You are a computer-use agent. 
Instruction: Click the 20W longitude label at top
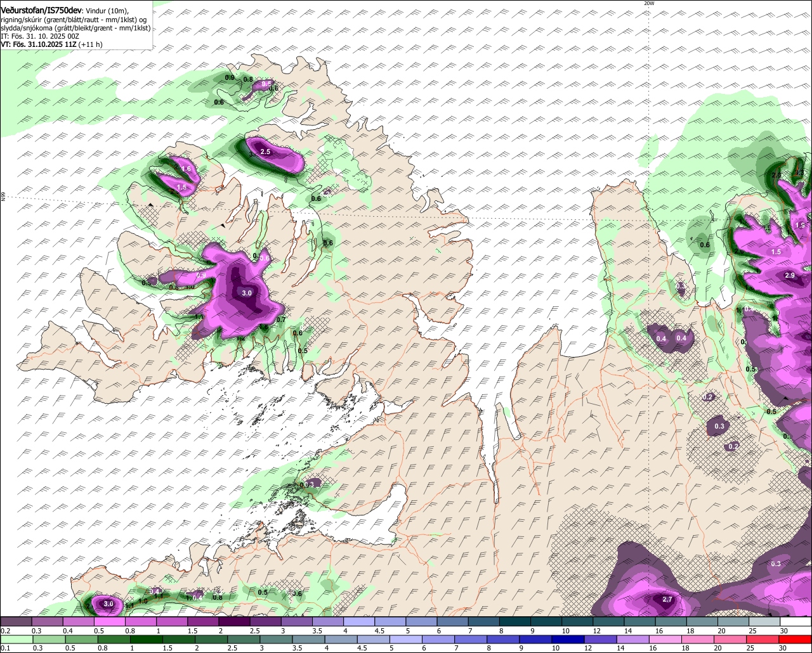point(648,3)
